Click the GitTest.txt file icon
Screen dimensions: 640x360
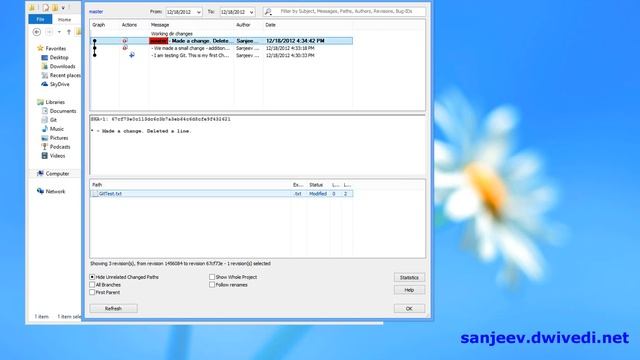[95, 194]
